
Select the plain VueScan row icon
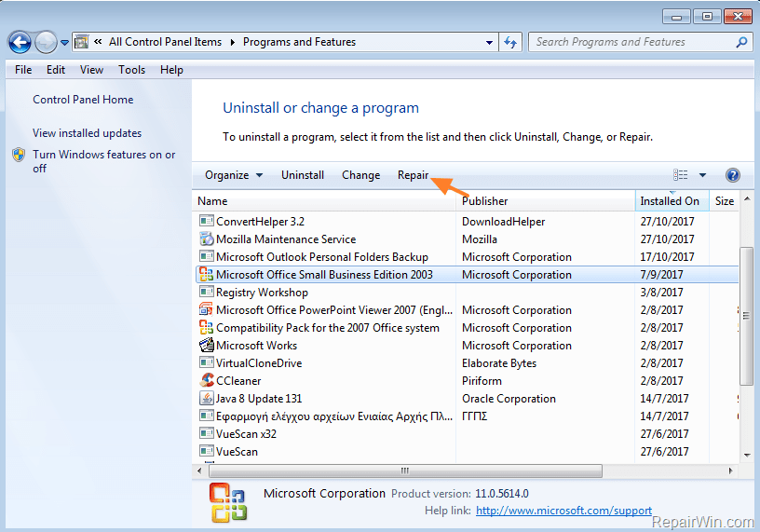click(x=207, y=452)
